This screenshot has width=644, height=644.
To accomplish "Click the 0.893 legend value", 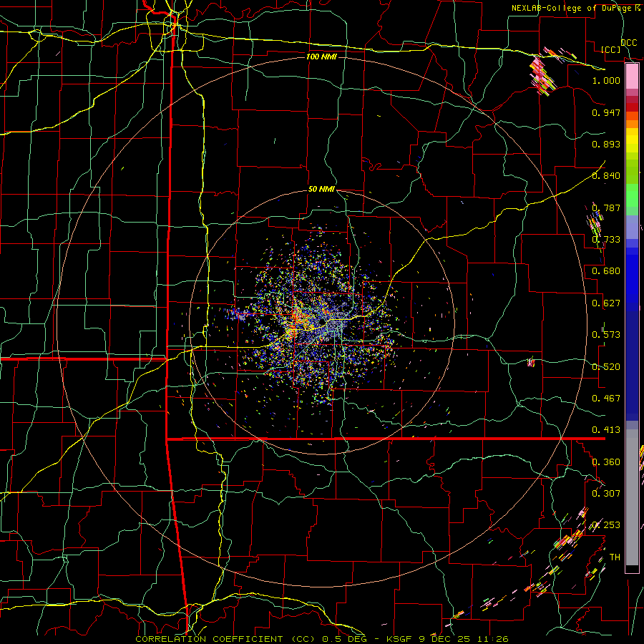I will click(606, 144).
